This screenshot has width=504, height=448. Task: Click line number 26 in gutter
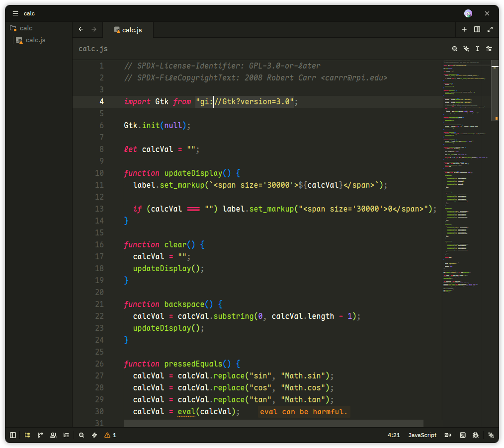pyautogui.click(x=99, y=364)
